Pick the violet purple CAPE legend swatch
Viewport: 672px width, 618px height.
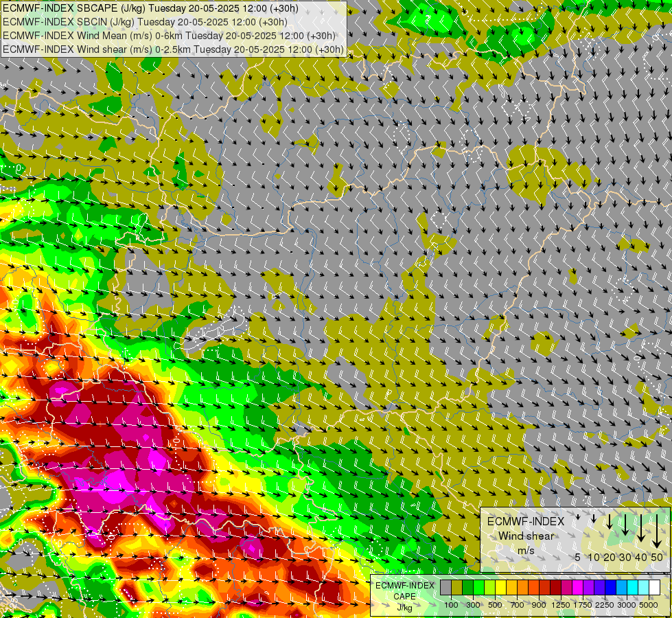588,588
